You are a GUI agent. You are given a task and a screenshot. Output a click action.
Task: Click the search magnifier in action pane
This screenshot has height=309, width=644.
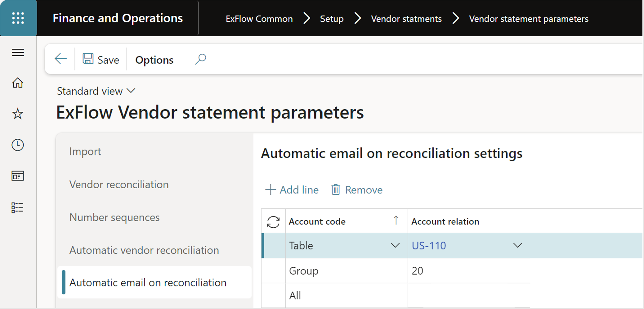point(201,59)
